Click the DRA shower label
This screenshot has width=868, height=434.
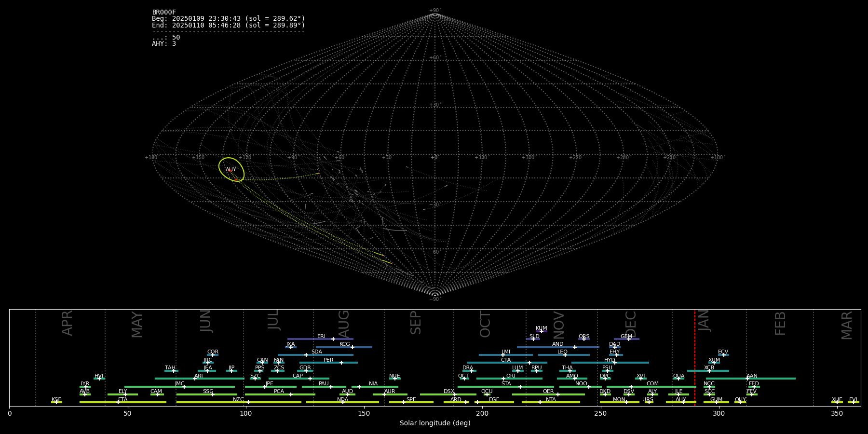[x=468, y=368]
